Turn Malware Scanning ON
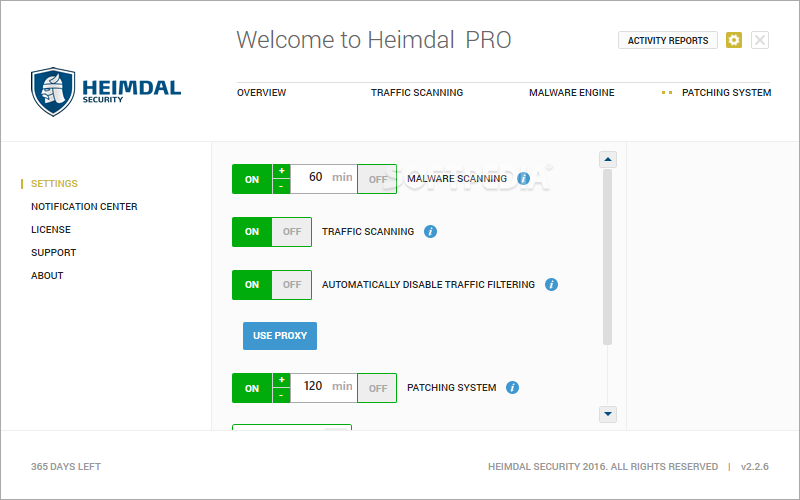The width and height of the screenshot is (800, 500). pos(252,179)
